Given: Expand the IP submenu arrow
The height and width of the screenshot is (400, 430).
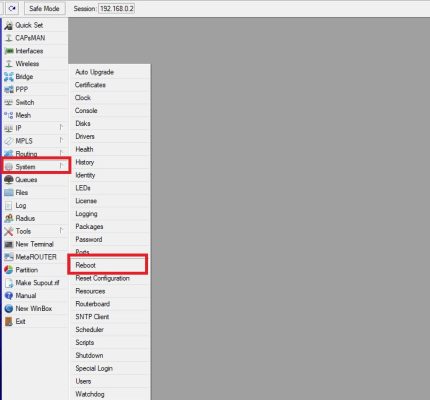Looking at the screenshot, I should point(61,128).
